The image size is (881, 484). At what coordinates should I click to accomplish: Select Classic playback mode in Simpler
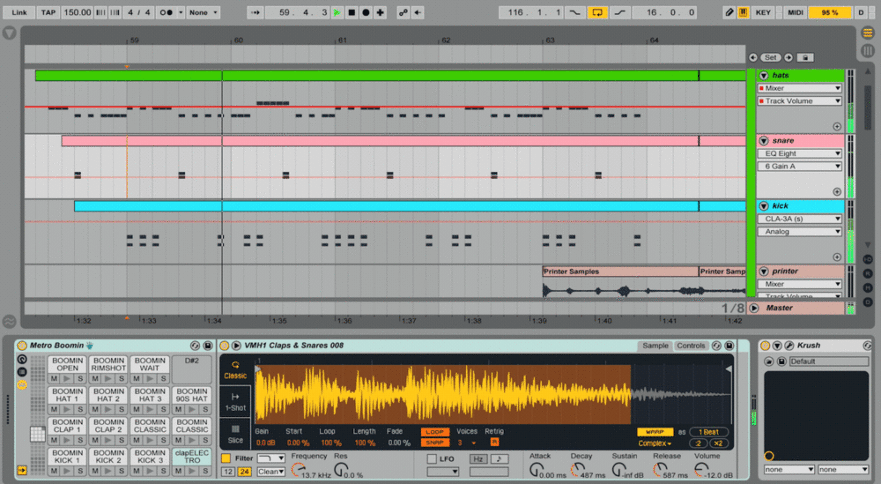click(235, 370)
